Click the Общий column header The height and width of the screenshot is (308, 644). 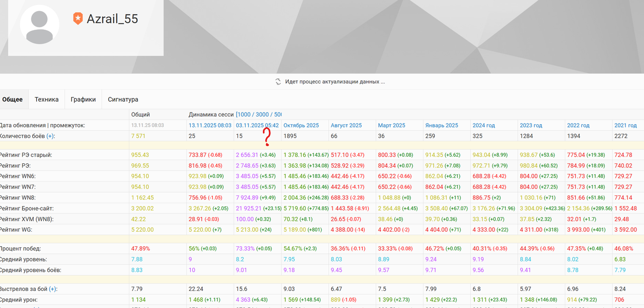(140, 115)
